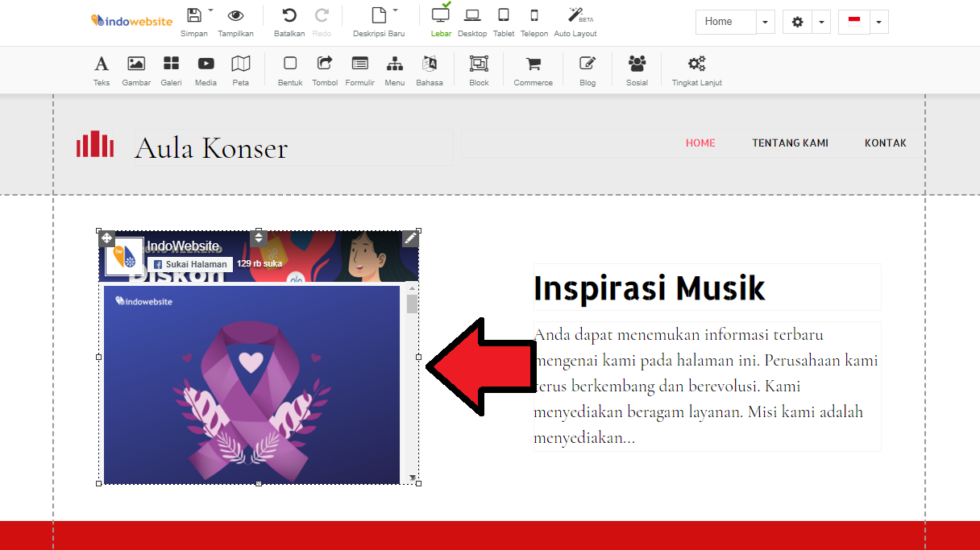Open the settings gear dropdown arrow
The image size is (980, 550).
820,23
